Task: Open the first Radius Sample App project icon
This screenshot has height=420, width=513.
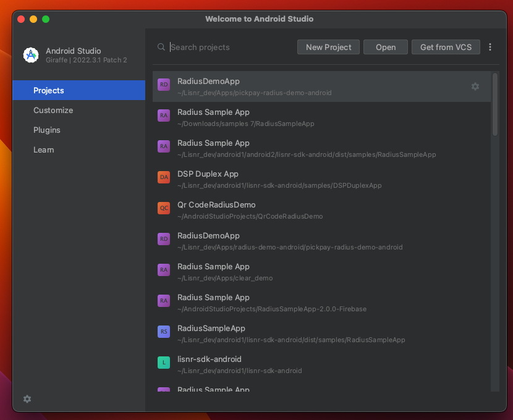Action: tap(163, 115)
